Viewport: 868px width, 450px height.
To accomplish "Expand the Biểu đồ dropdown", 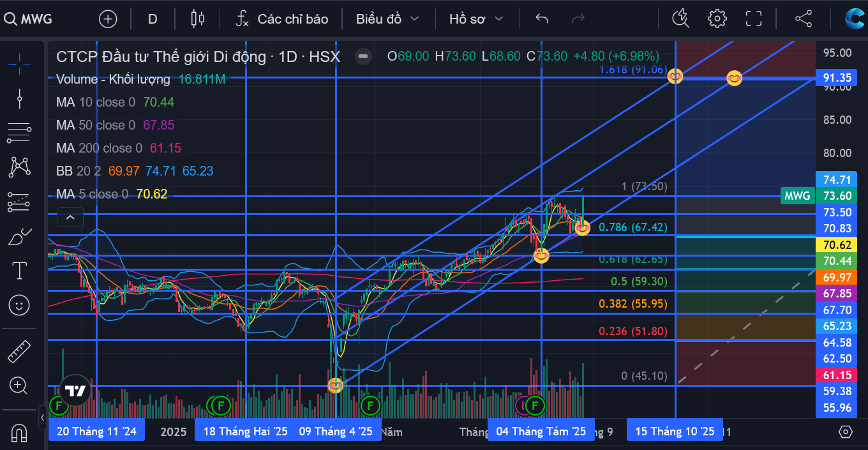I will (388, 19).
